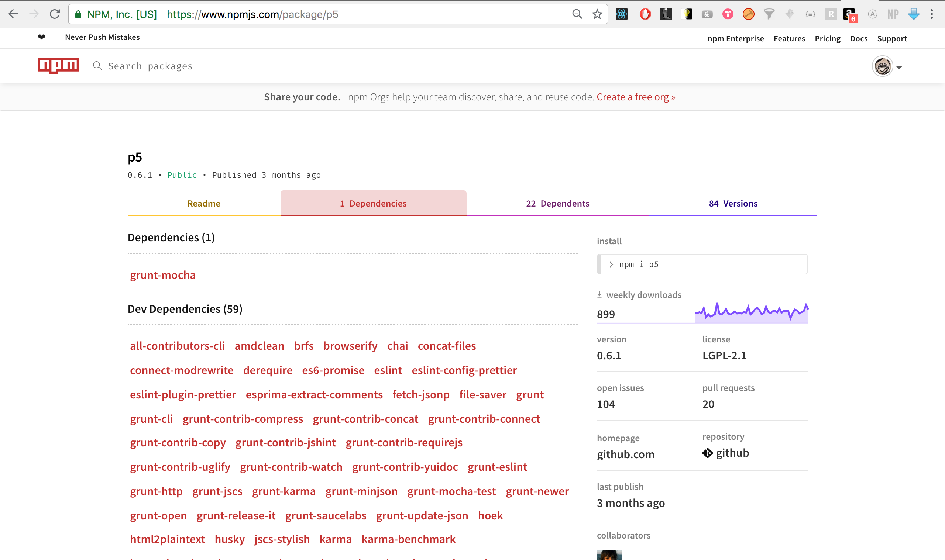Open the grunt-newer package link
This screenshot has height=560, width=945.
click(x=537, y=491)
